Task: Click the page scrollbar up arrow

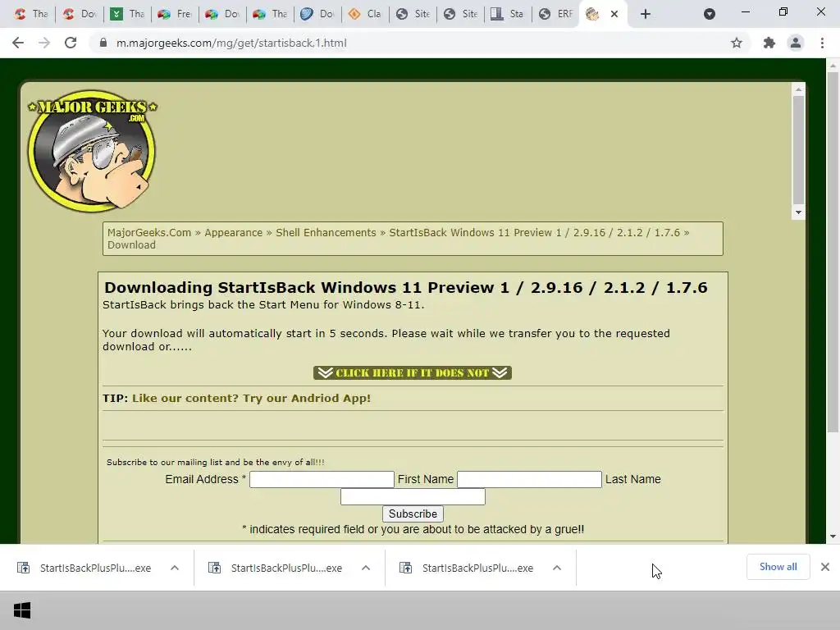Action: (x=833, y=66)
